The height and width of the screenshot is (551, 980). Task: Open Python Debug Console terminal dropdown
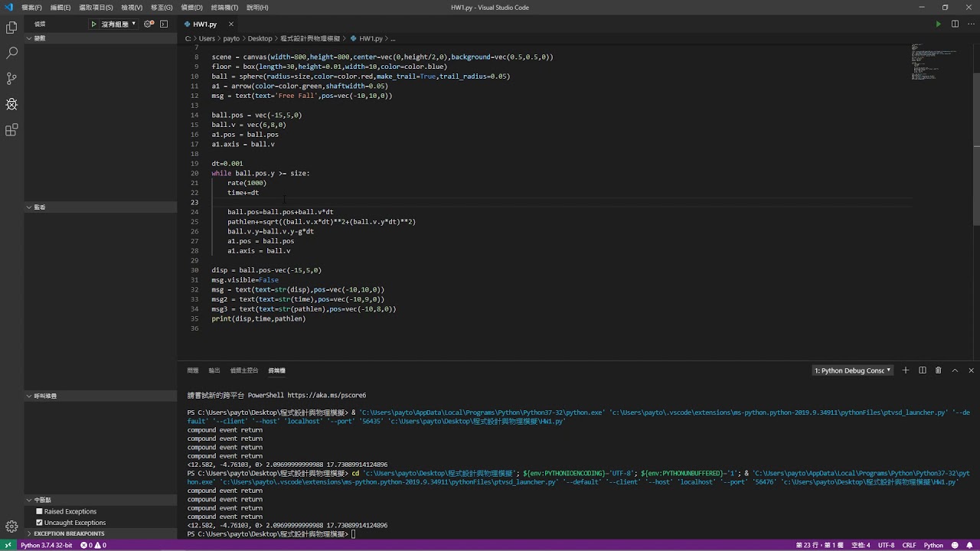coord(853,370)
